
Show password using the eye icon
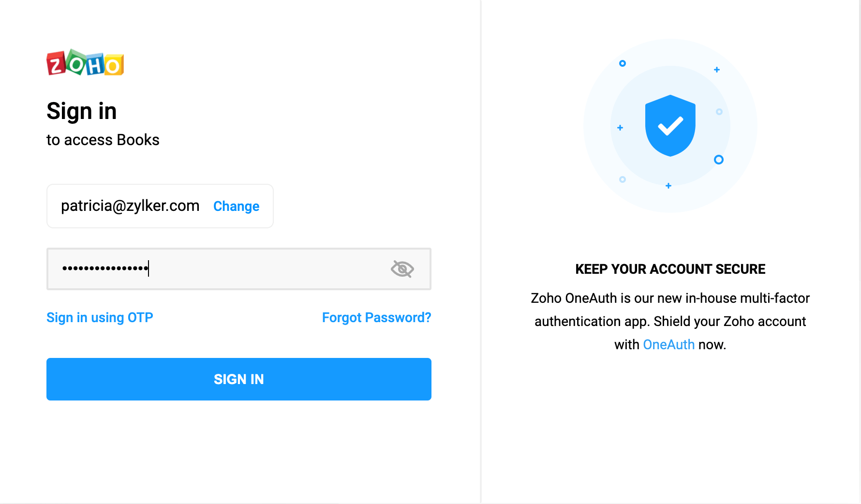coord(402,269)
